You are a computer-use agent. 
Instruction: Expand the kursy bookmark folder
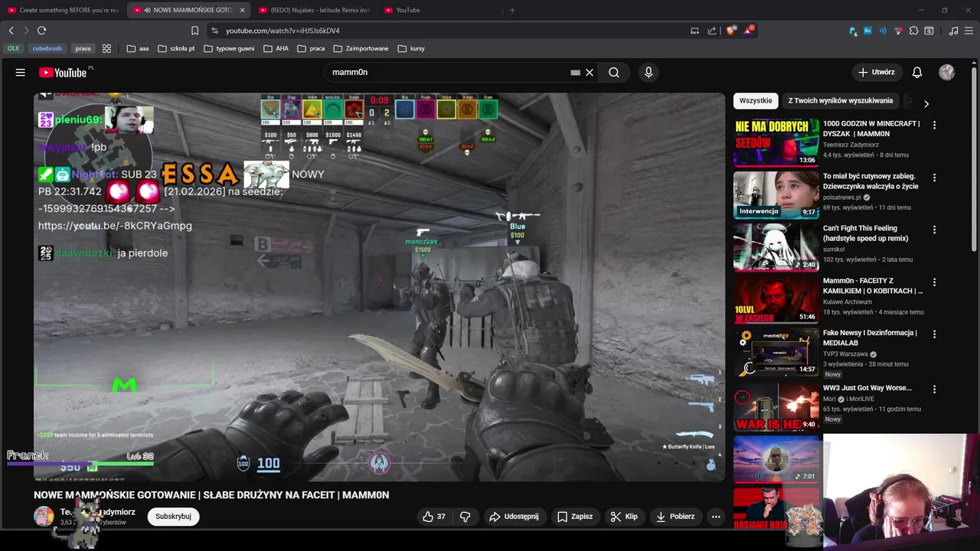(411, 48)
